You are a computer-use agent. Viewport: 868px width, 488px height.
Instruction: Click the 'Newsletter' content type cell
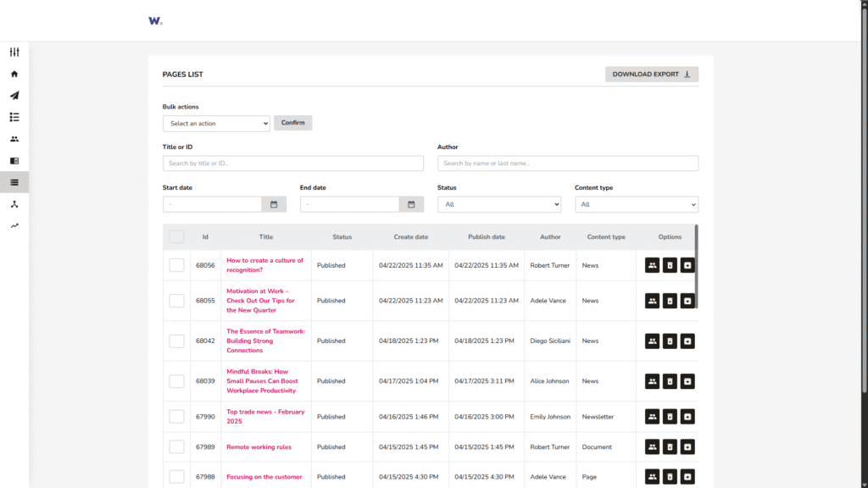pyautogui.click(x=598, y=417)
